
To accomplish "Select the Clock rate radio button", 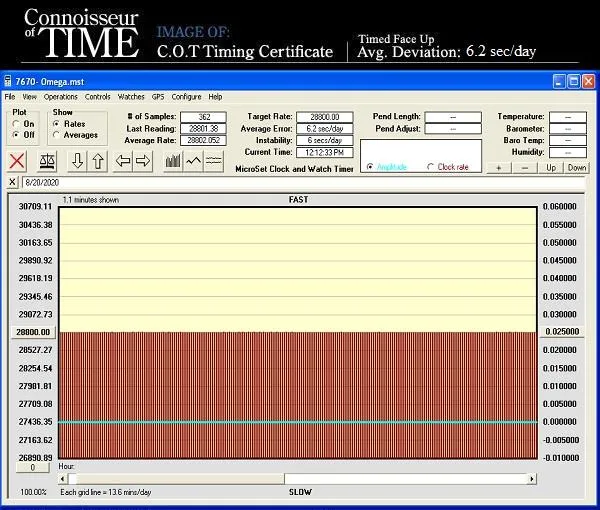I will 430,167.
